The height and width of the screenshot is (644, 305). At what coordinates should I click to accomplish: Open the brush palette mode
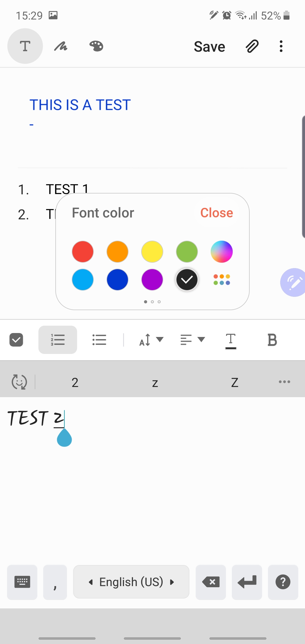tap(96, 46)
